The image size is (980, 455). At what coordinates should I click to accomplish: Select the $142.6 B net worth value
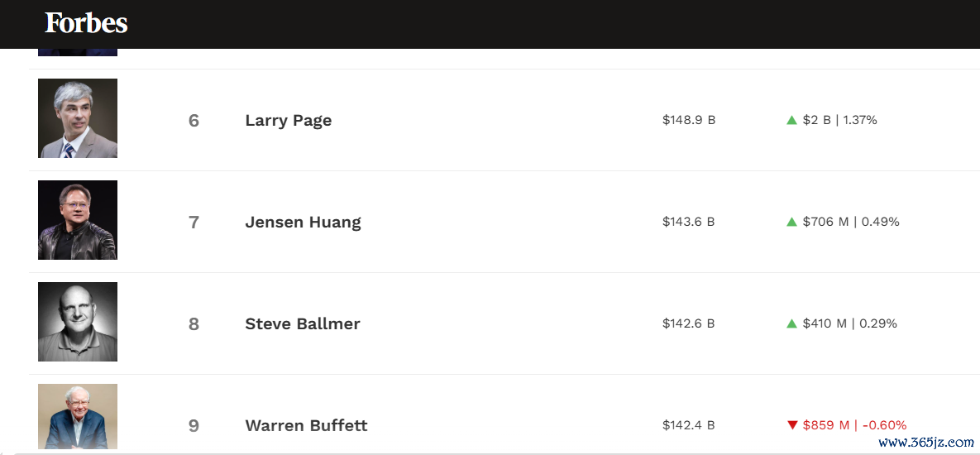click(689, 323)
